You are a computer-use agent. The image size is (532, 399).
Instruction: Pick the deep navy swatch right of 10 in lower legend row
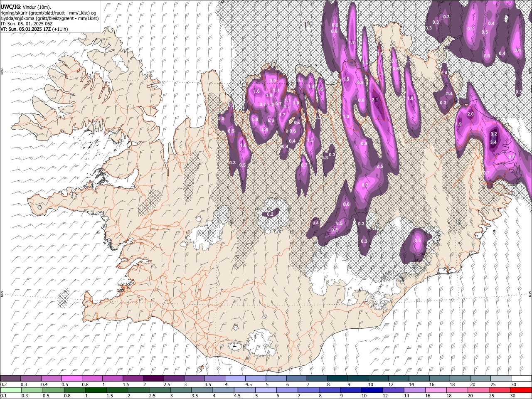[372, 390]
